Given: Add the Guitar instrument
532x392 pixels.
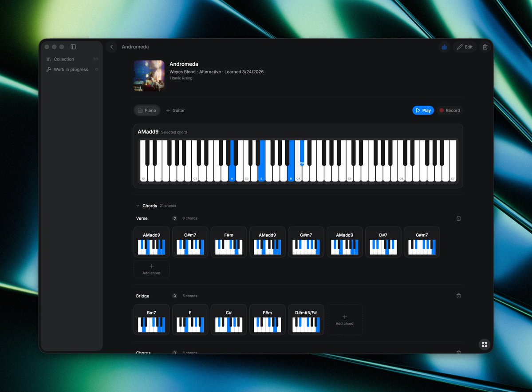Looking at the screenshot, I should (175, 110).
